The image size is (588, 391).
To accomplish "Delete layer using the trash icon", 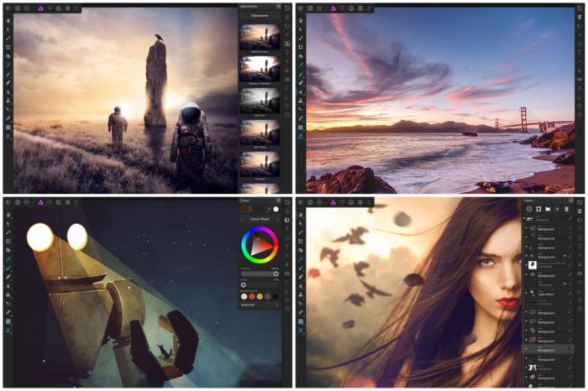I will (567, 209).
